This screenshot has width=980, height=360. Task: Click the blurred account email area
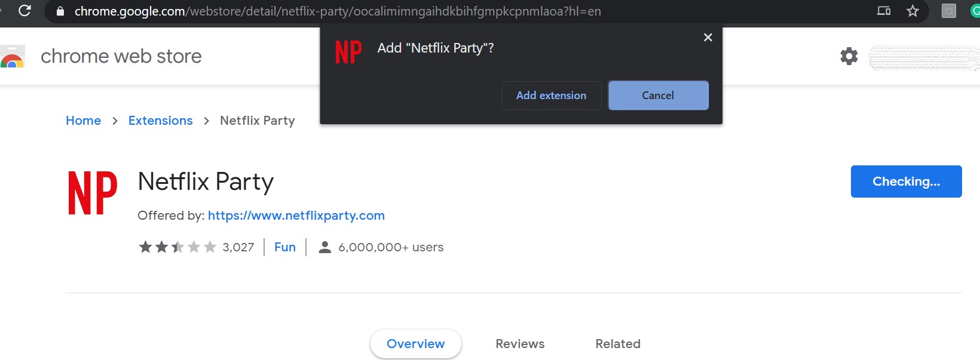pos(924,57)
